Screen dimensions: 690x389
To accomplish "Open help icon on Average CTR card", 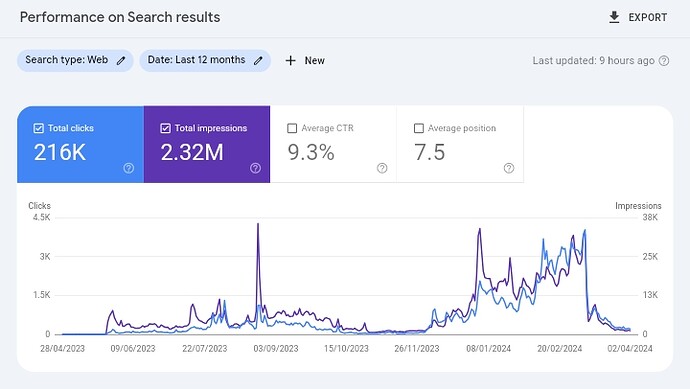I will 382,168.
